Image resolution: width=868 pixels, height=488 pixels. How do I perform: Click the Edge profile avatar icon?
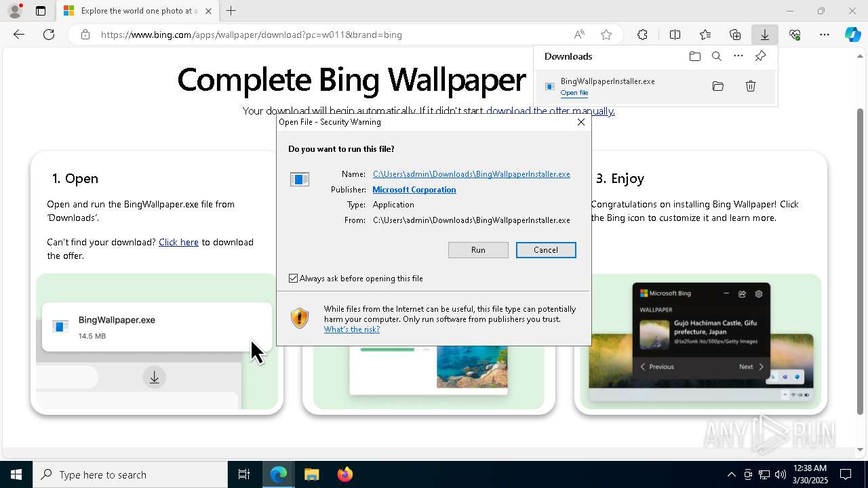(x=15, y=11)
